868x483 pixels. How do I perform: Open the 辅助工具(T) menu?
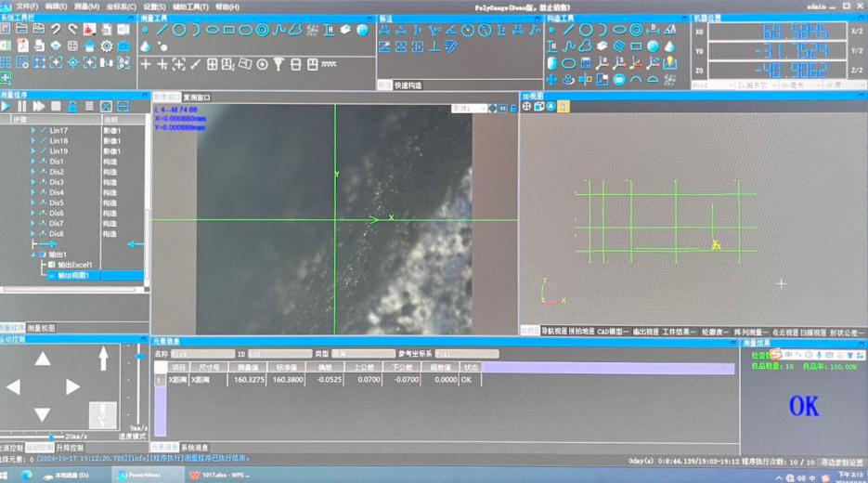coord(191,7)
